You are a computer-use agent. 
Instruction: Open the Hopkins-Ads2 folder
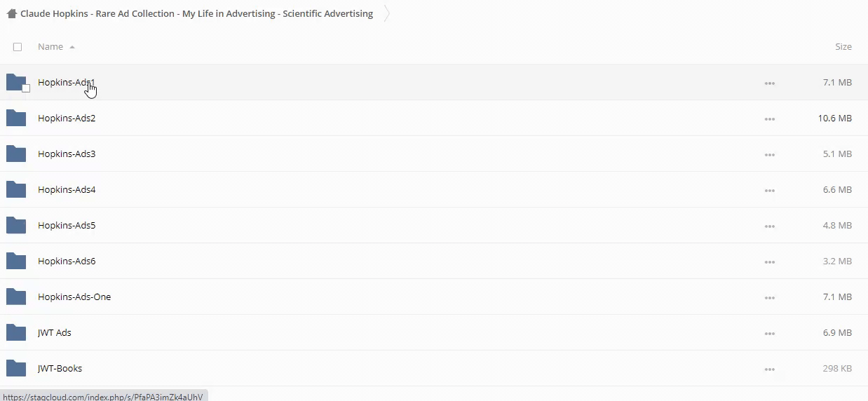67,118
